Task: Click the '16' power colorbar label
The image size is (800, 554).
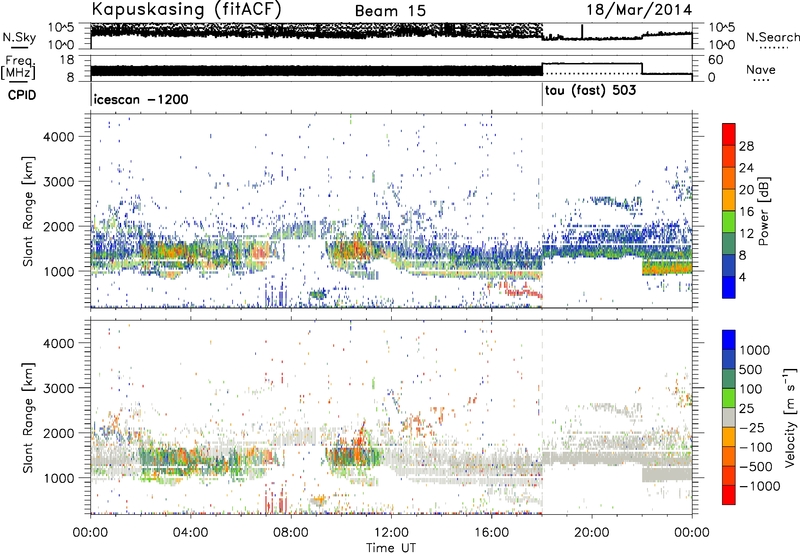Action: [x=746, y=212]
